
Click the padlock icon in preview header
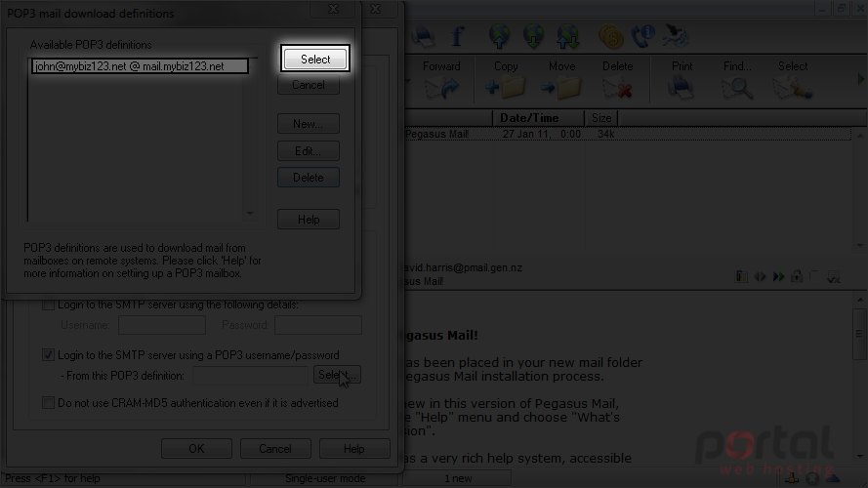pyautogui.click(x=797, y=275)
